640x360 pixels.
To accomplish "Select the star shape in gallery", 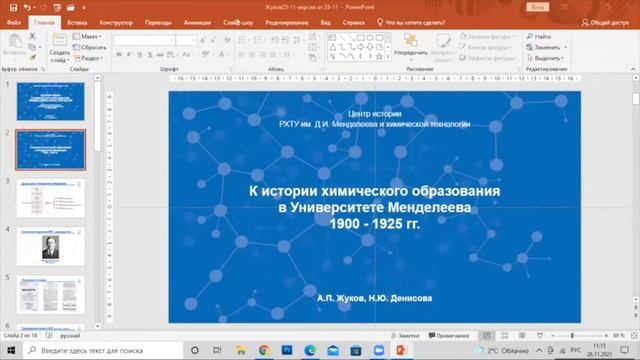I will coord(379,57).
